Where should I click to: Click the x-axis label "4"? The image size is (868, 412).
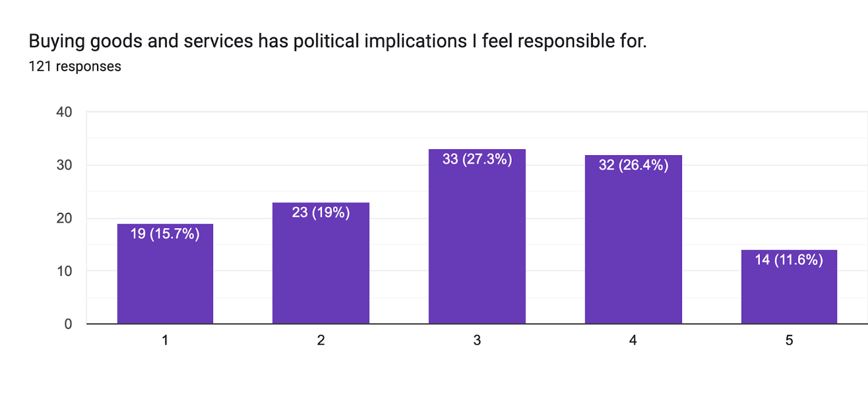(633, 340)
